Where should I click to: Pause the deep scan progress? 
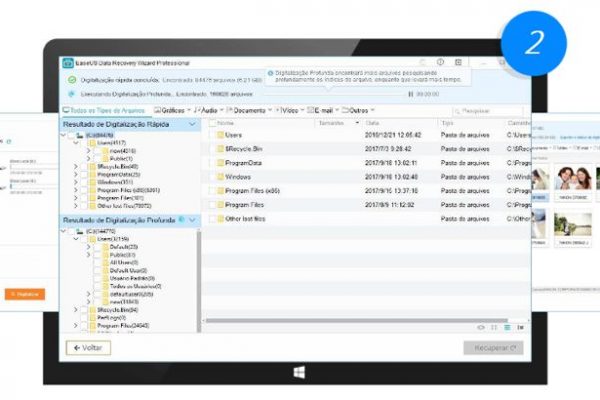coord(410,94)
